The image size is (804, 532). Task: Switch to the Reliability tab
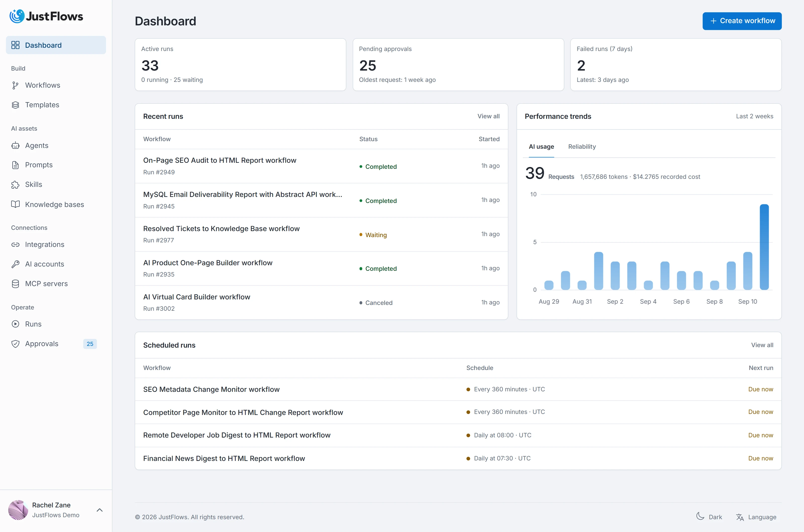582,147
